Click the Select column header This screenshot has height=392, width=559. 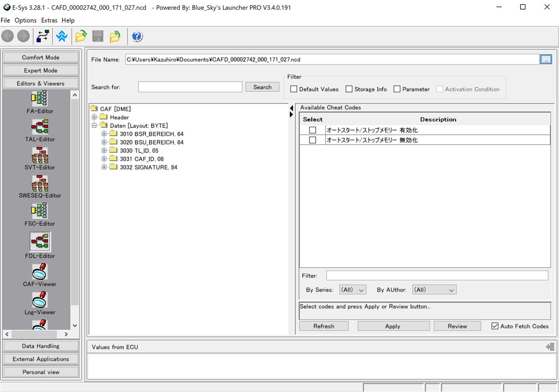coord(313,119)
